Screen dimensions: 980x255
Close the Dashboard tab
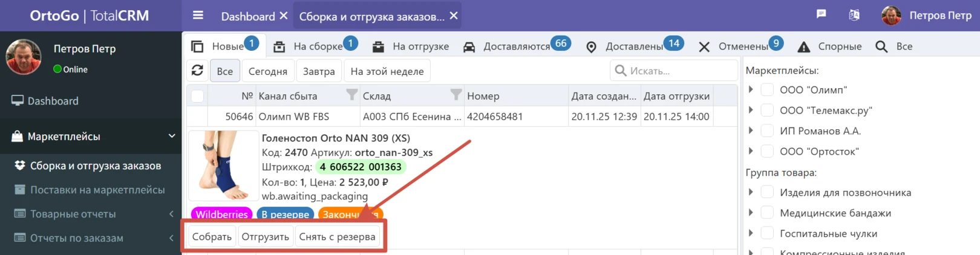click(283, 16)
